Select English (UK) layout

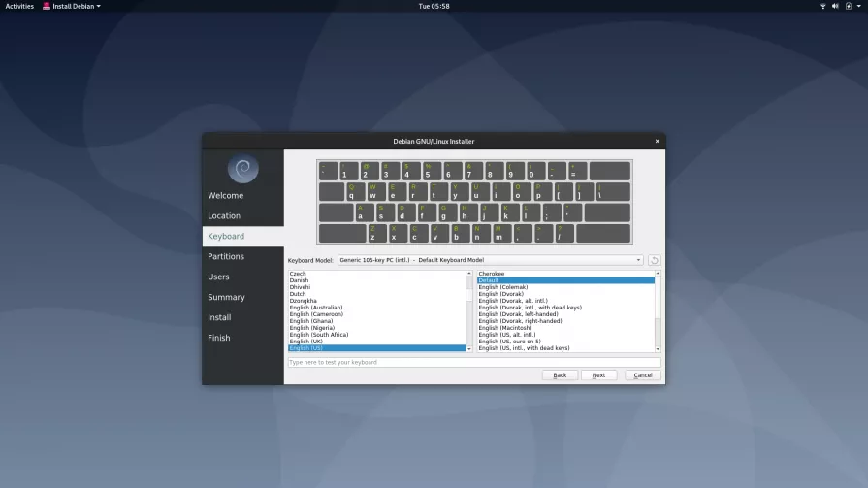[x=377, y=342]
